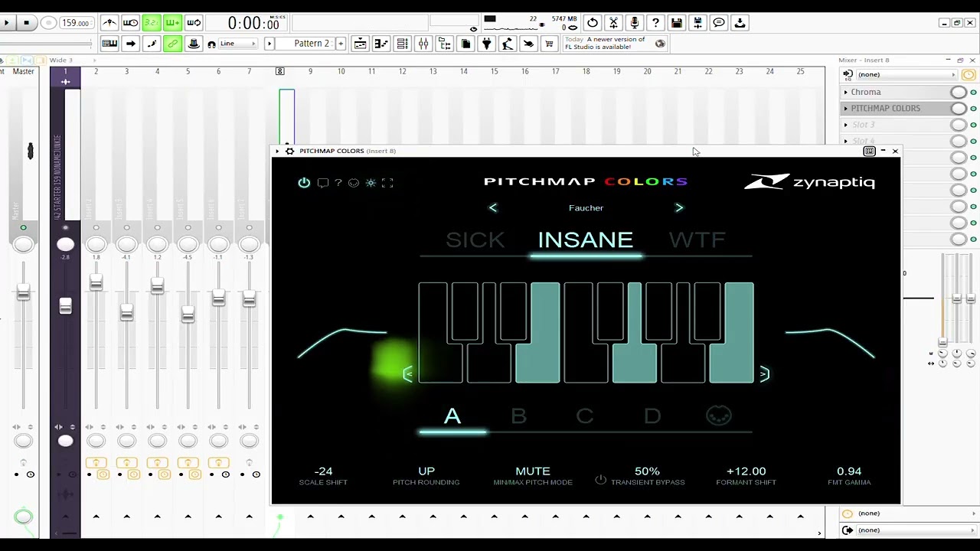Select previous preset arrow beside Faucher
Screen dimensions: 980x551
tap(493, 207)
